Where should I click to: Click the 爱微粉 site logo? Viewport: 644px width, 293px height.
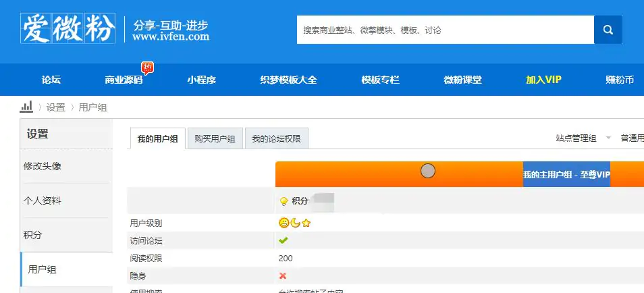[x=68, y=29]
